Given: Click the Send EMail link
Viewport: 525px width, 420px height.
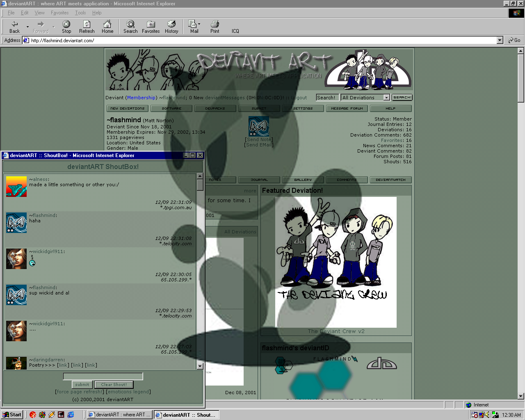Looking at the screenshot, I should pos(259,145).
